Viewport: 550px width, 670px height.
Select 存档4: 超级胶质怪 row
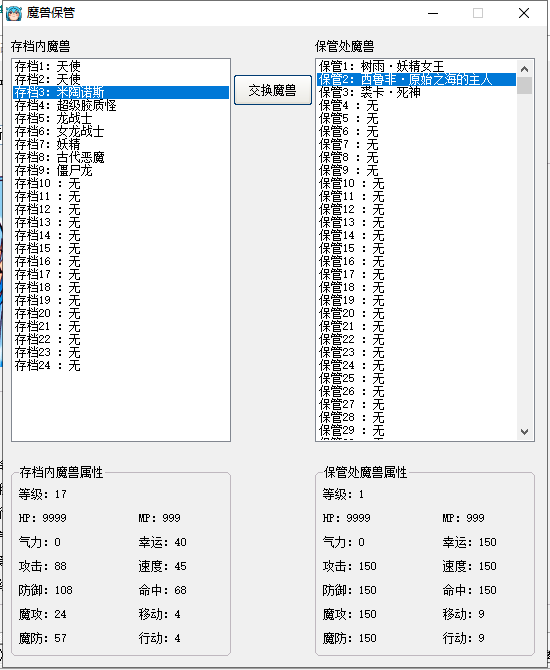tap(121, 106)
